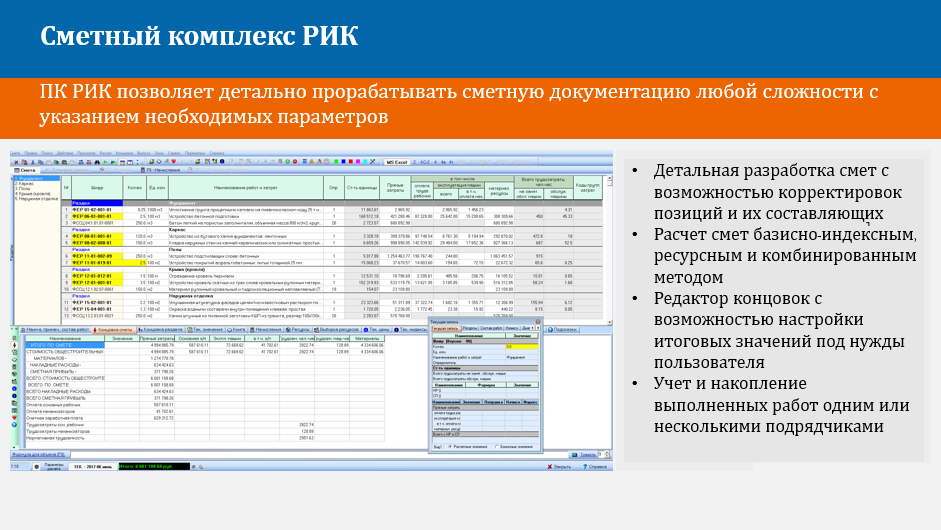Click the Наименование работ и затрат header
The height and width of the screenshot is (530, 941).
click(245, 188)
